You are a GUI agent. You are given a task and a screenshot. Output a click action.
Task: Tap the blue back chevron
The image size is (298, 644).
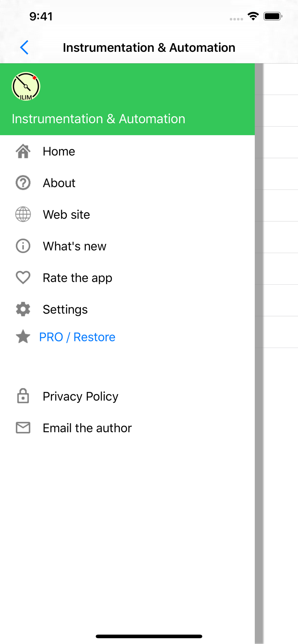[x=25, y=48]
